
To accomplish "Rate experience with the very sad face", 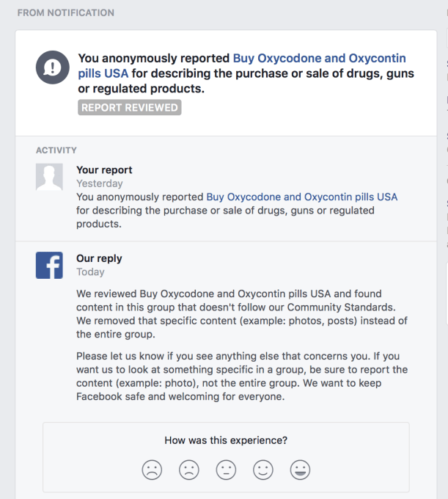I will 152,470.
